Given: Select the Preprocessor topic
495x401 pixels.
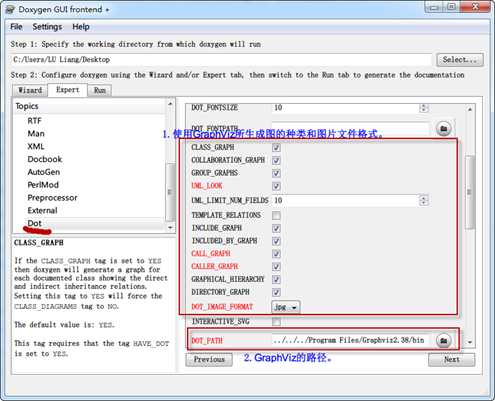Looking at the screenshot, I should [52, 198].
